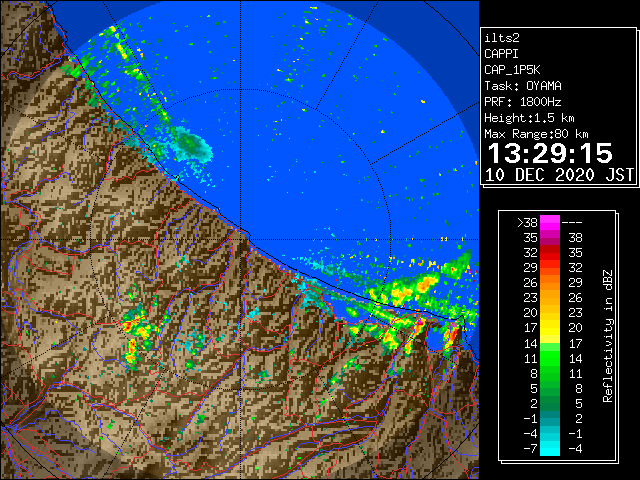Select the date '10 DEC 2020 JST'
The width and height of the screenshot is (640, 480).
pyautogui.click(x=559, y=175)
